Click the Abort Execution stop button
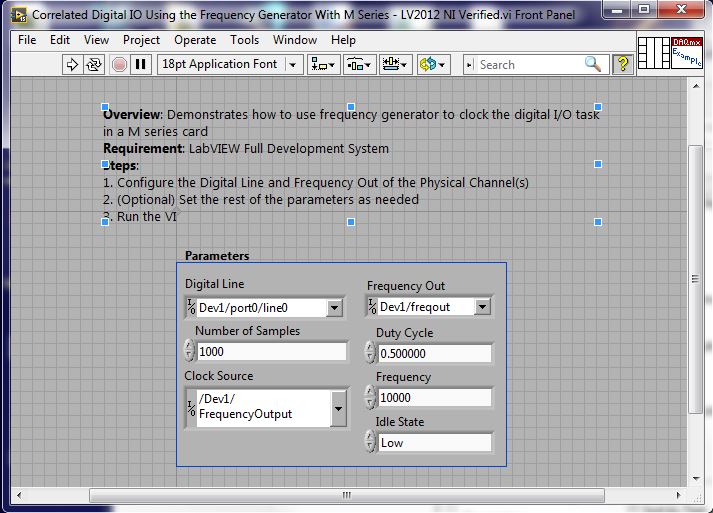The width and height of the screenshot is (713, 513). pyautogui.click(x=119, y=64)
